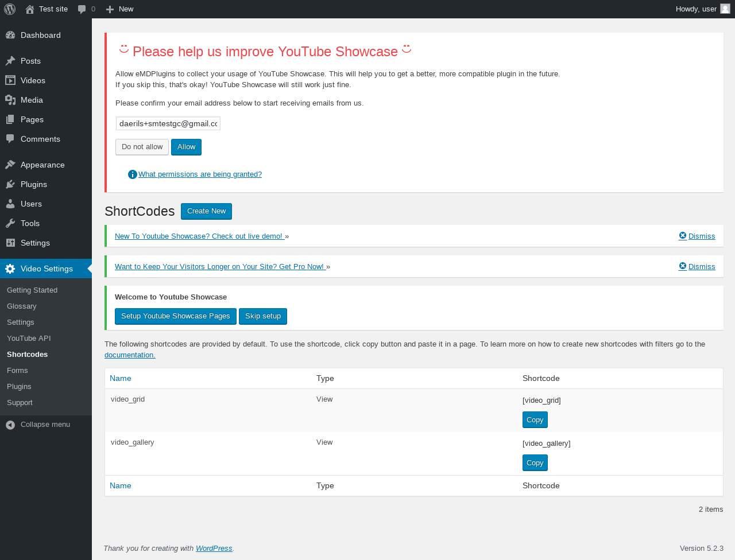The width and height of the screenshot is (735, 560).
Task: Click the user avatar in top bar
Action: (725, 9)
